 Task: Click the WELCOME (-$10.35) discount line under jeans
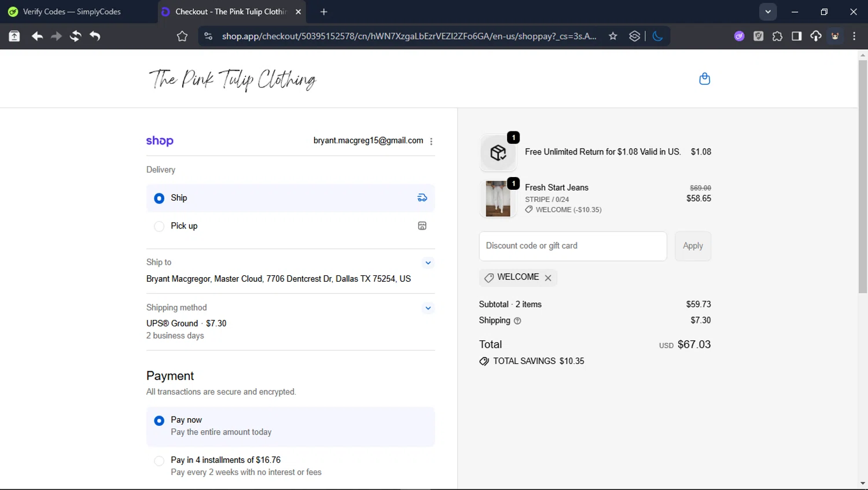coord(563,210)
